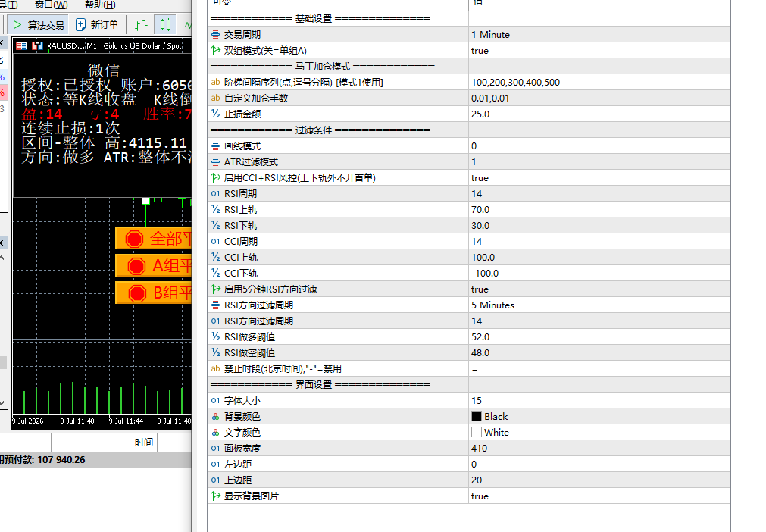Viewport: 766px width, 532px height.
Task: Edit the 禁止时段 value field
Action: click(x=599, y=369)
